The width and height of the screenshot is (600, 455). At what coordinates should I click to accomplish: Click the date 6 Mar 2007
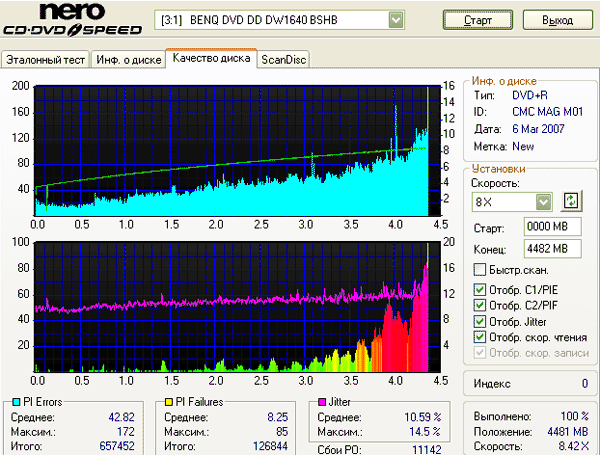[x=538, y=129]
